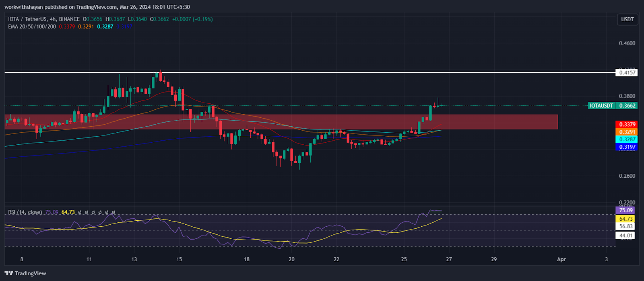Click date label 20 on time axis

click(x=292, y=259)
